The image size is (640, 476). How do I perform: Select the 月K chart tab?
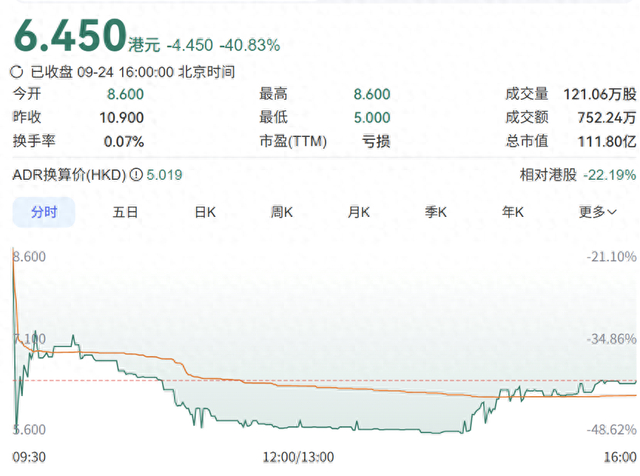tap(359, 212)
